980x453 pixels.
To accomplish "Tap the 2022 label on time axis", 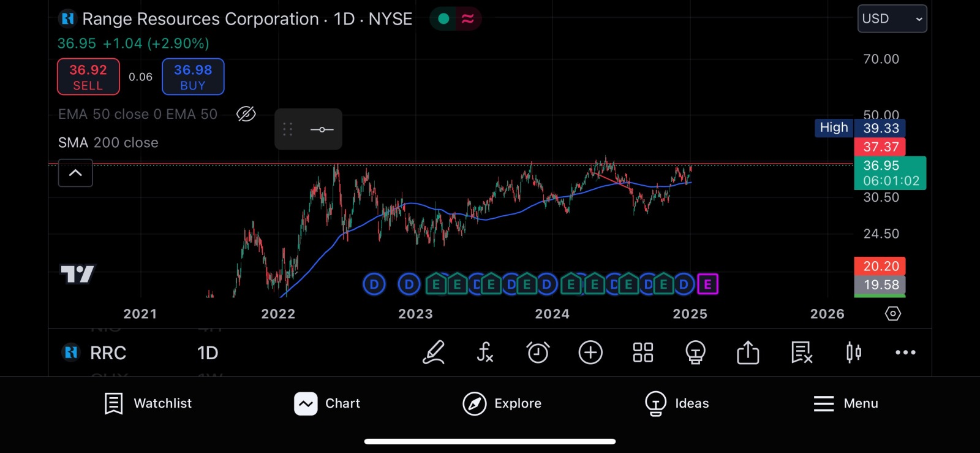I will tap(279, 314).
